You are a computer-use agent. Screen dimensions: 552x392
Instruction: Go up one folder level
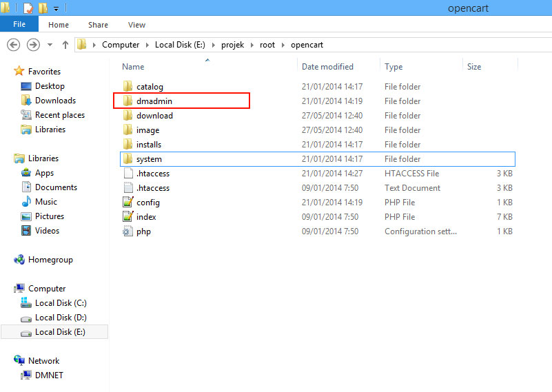click(x=65, y=45)
